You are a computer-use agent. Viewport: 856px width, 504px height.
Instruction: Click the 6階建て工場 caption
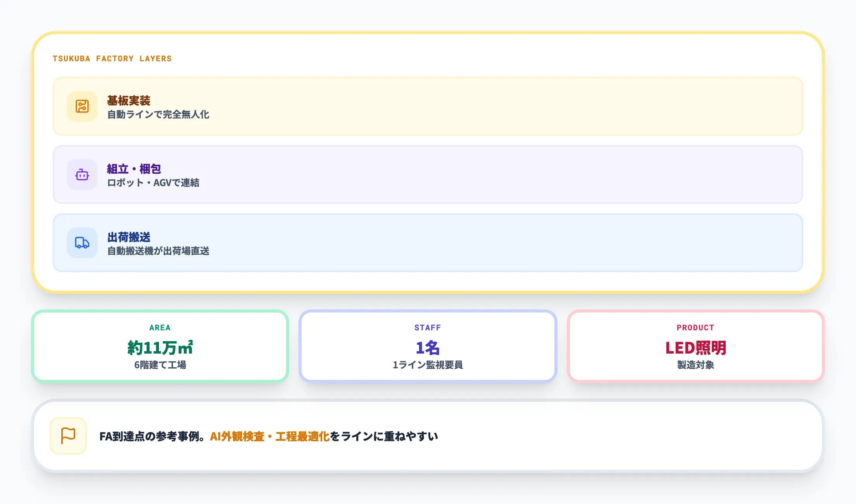(160, 365)
